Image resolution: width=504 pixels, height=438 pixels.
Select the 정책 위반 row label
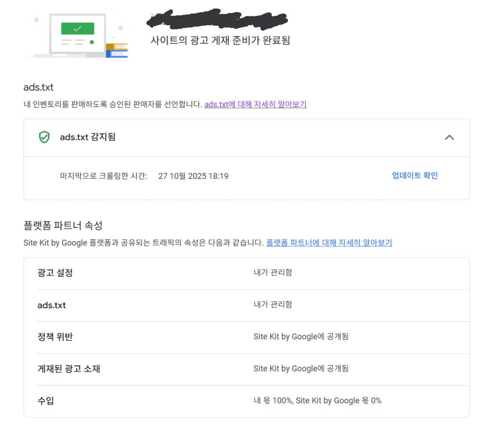55,337
